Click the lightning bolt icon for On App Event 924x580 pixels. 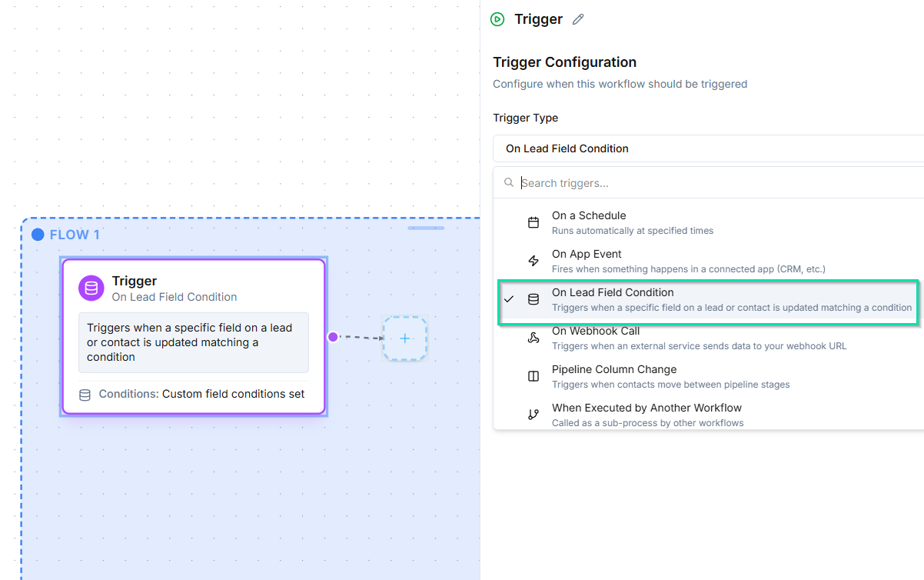click(533, 262)
